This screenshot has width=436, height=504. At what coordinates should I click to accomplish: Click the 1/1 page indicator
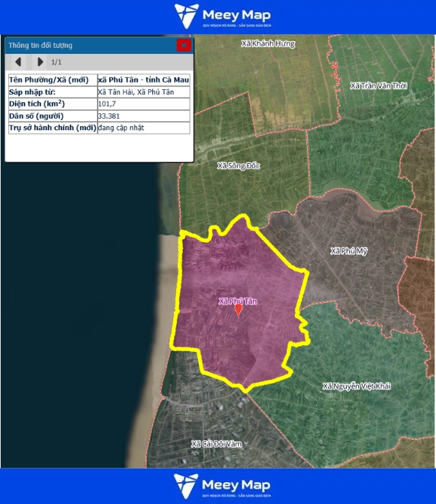pos(57,62)
